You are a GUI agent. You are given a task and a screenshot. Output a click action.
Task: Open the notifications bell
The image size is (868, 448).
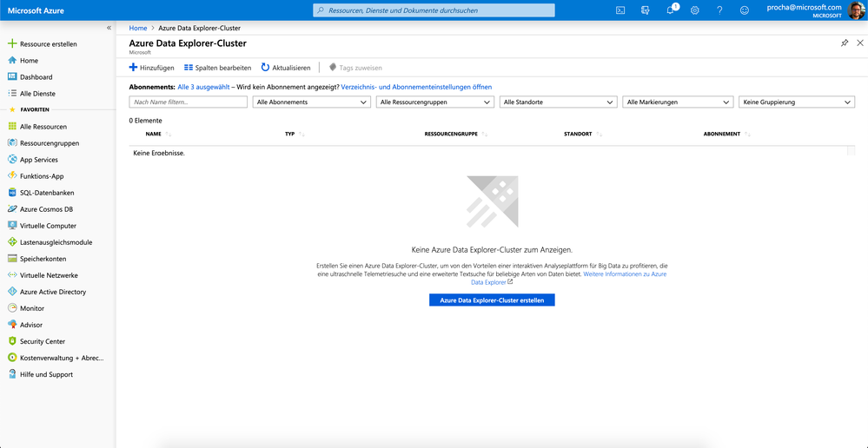point(671,10)
